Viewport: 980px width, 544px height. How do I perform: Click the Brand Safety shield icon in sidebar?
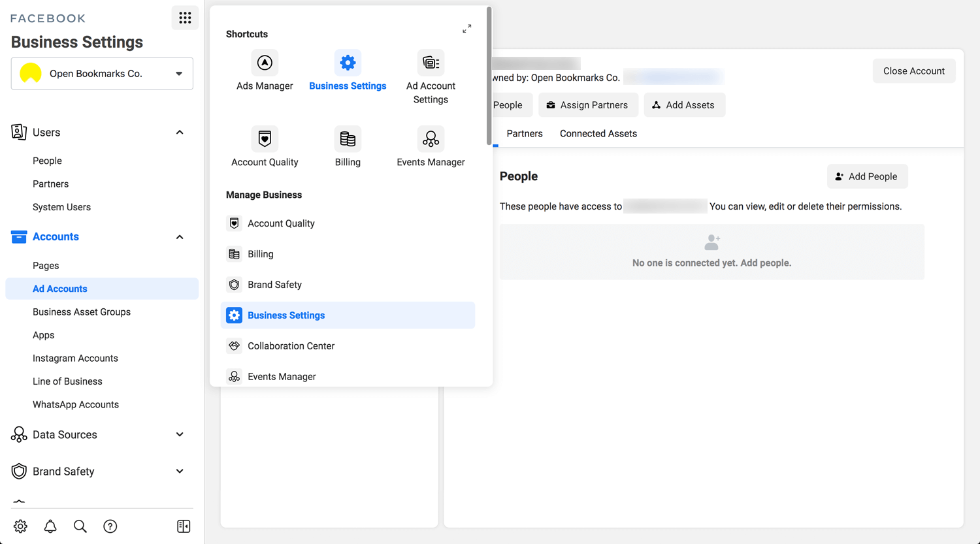click(19, 472)
